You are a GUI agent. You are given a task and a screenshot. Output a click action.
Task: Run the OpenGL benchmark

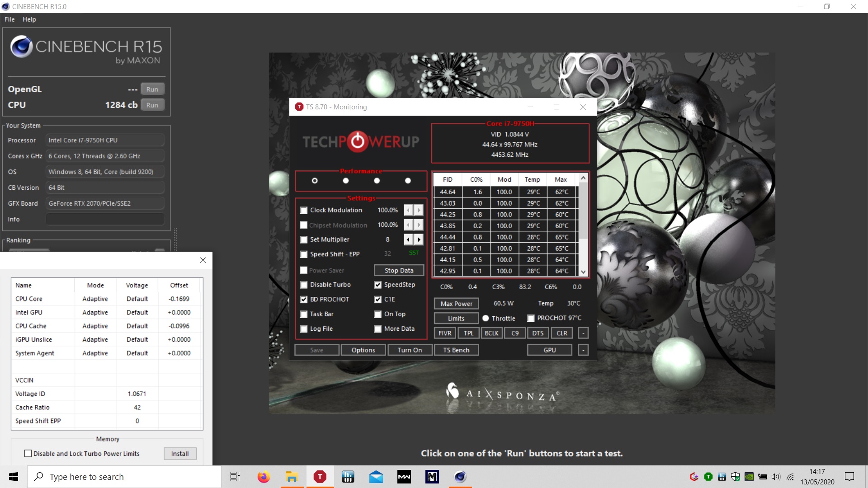(x=152, y=89)
